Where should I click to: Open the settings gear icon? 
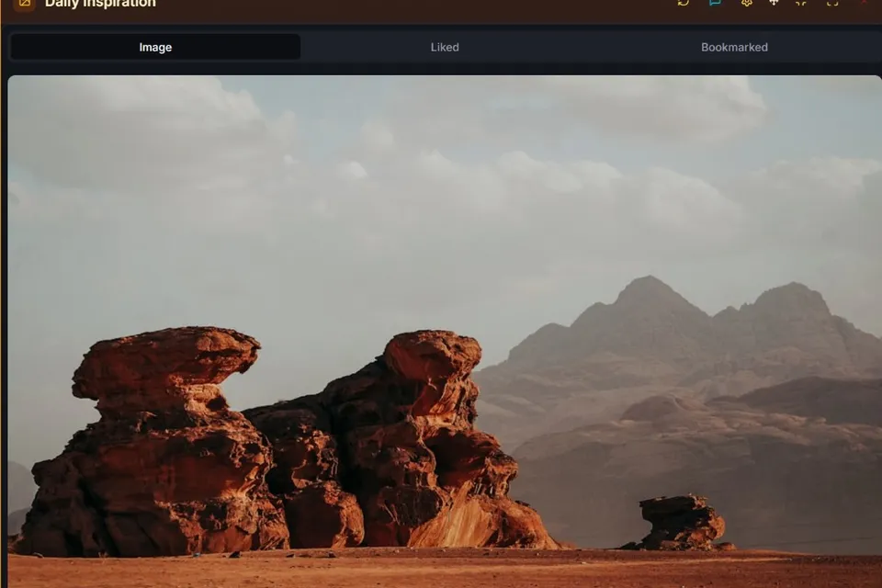coord(746,2)
